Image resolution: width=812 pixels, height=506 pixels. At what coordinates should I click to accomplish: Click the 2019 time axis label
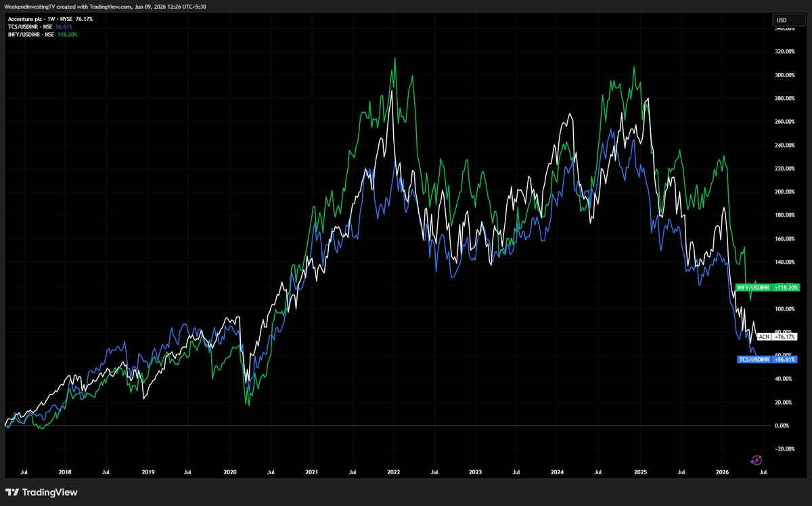tap(148, 471)
